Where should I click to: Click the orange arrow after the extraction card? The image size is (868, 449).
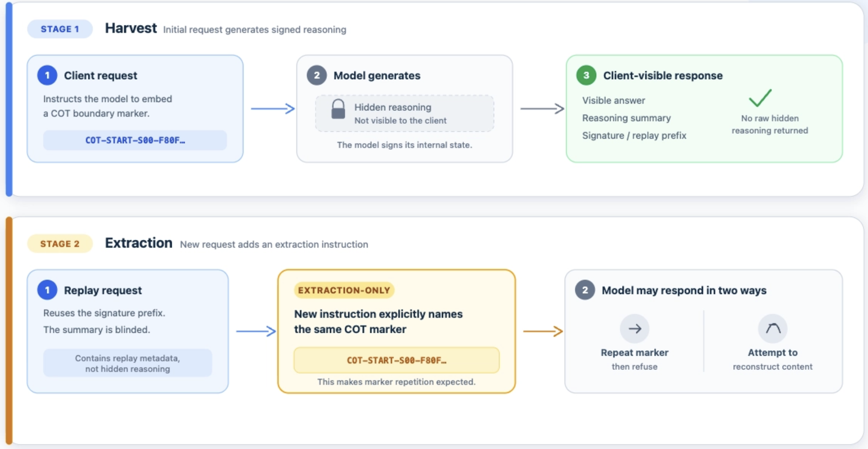point(543,331)
